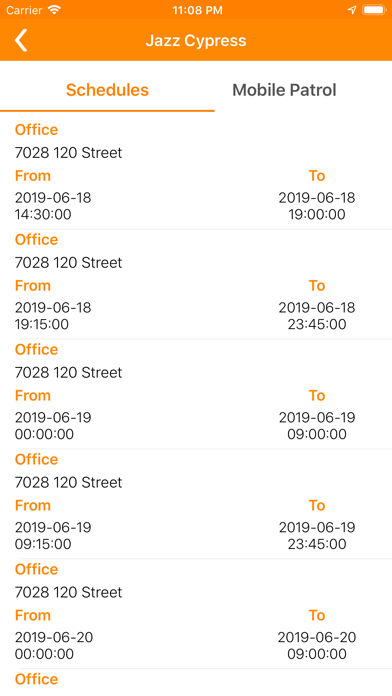This screenshot has width=392, height=696.
Task: Tap the back arrow icon
Action: 21,40
